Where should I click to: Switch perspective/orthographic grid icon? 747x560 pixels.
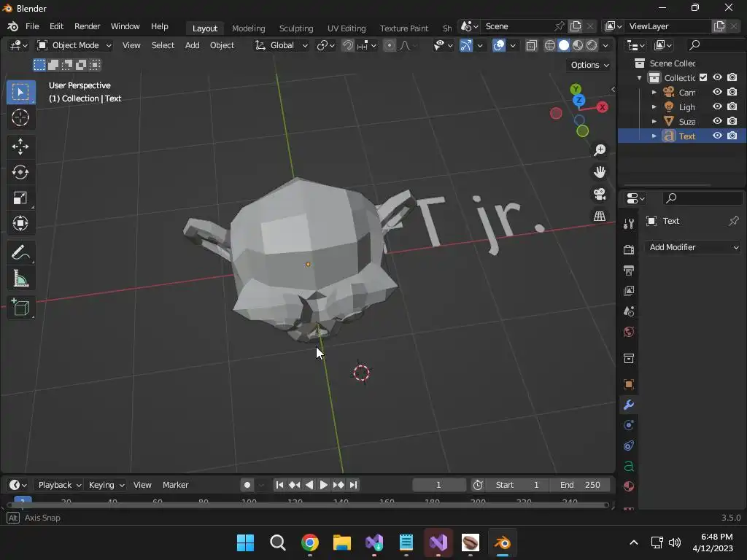coord(600,216)
